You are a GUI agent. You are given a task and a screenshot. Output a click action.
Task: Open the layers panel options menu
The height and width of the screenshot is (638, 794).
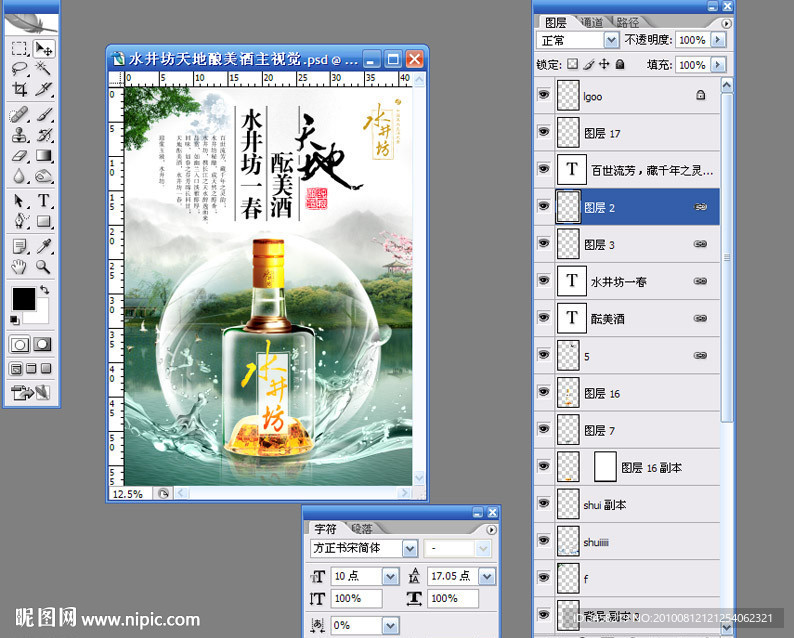tap(726, 23)
